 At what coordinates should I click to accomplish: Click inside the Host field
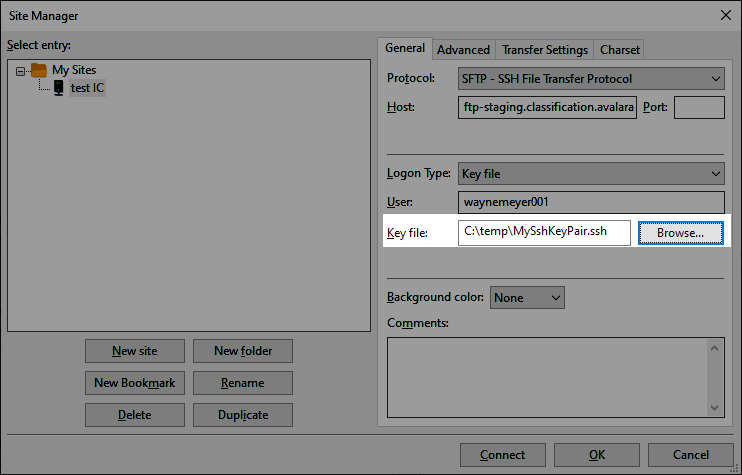546,107
